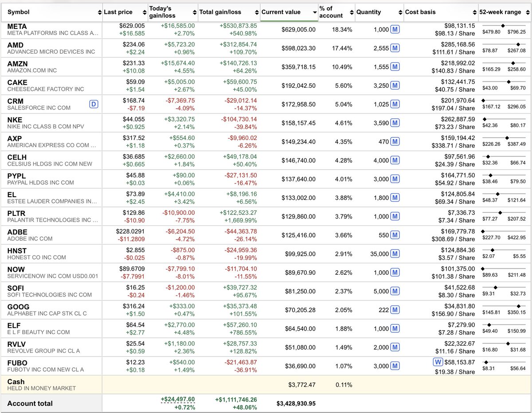This screenshot has width=532, height=413.
Task: Open the FUBO symbol link
Action: 17,363
